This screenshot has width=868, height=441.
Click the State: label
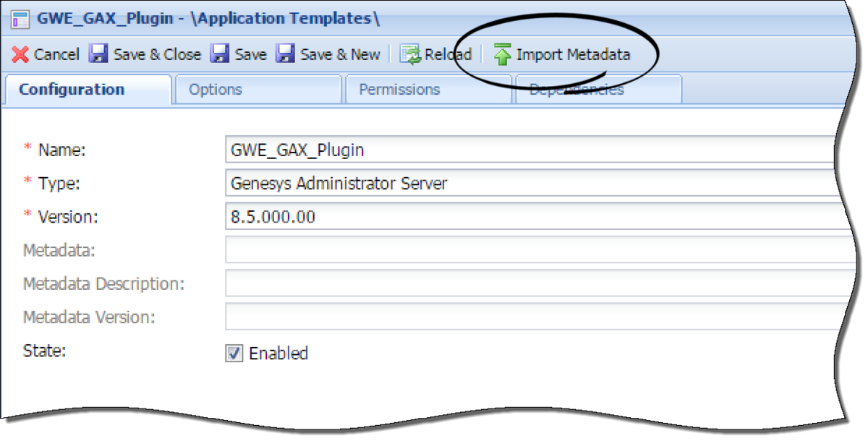click(x=45, y=351)
